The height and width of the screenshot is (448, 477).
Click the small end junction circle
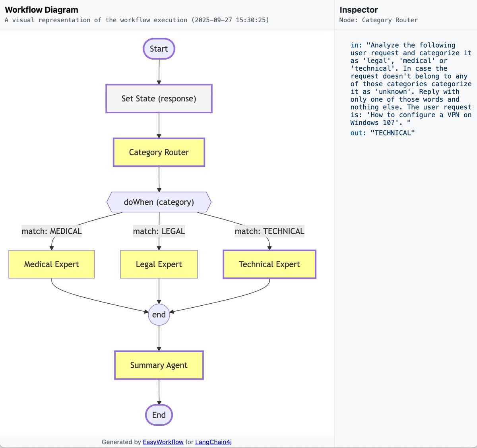coord(159,314)
